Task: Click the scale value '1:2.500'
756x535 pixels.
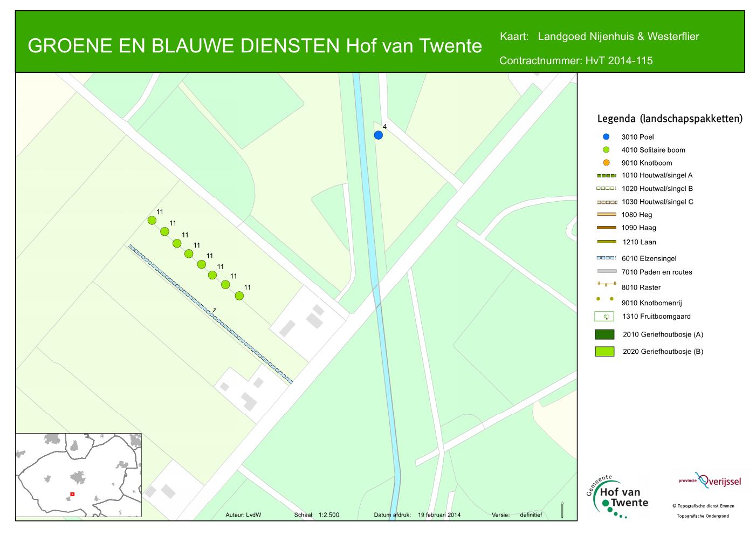Action: coord(329,515)
